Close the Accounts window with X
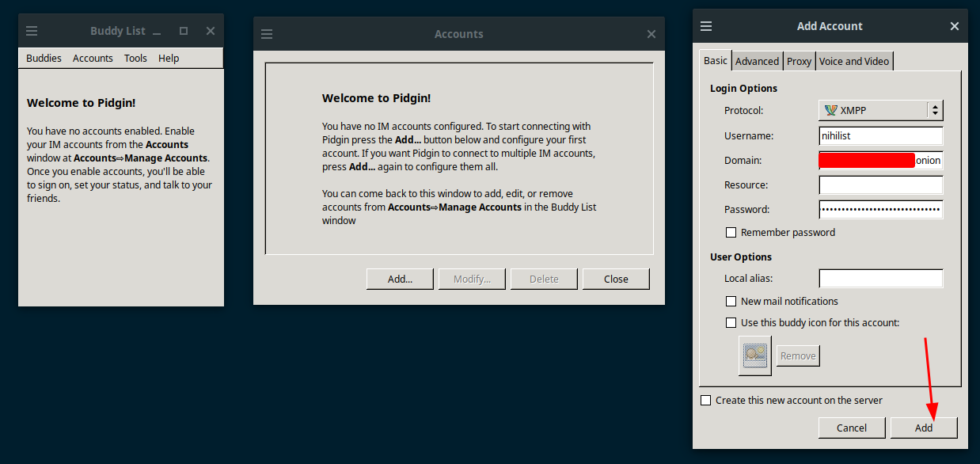This screenshot has height=464, width=980. tap(651, 34)
